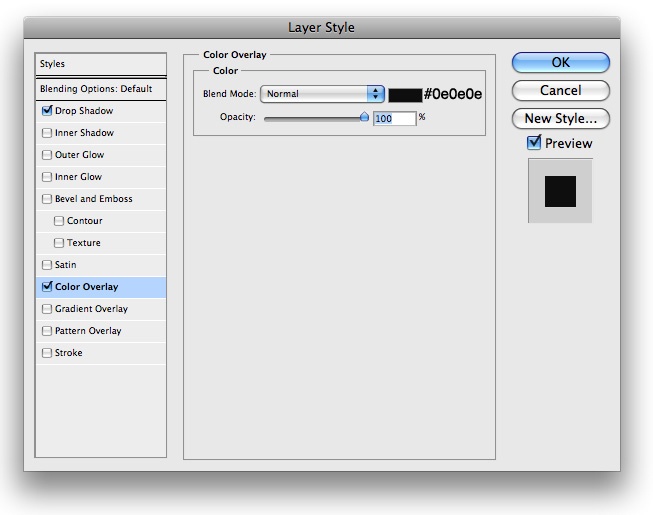This screenshot has width=653, height=515.
Task: Check the Bevel and Emboss checkbox
Action: (47, 199)
